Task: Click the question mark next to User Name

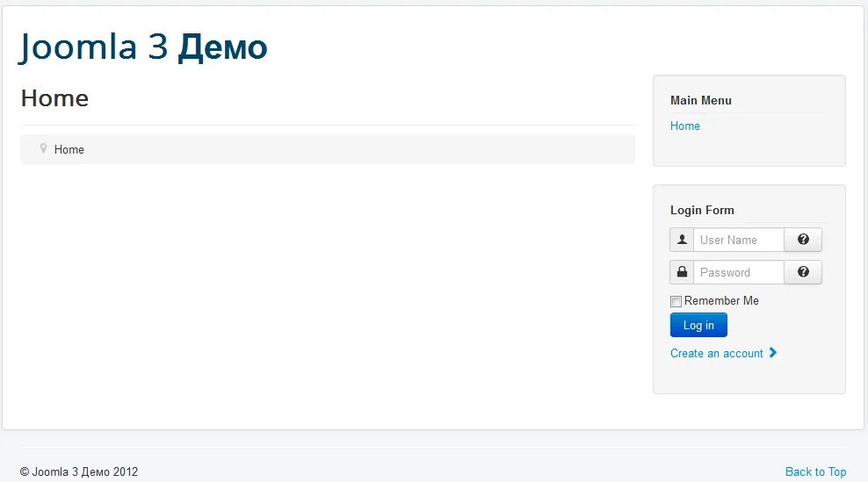Action: click(x=803, y=240)
